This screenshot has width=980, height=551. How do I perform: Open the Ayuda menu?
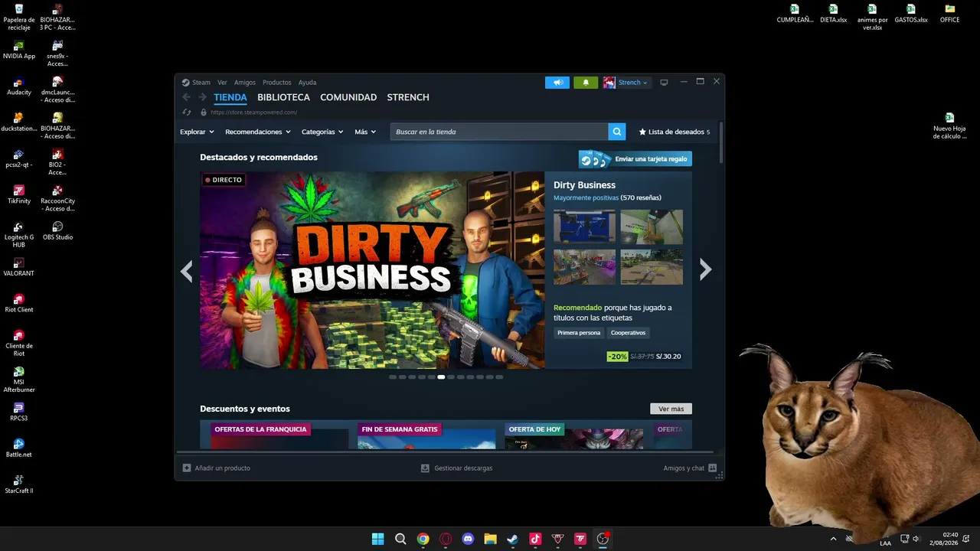click(x=307, y=83)
